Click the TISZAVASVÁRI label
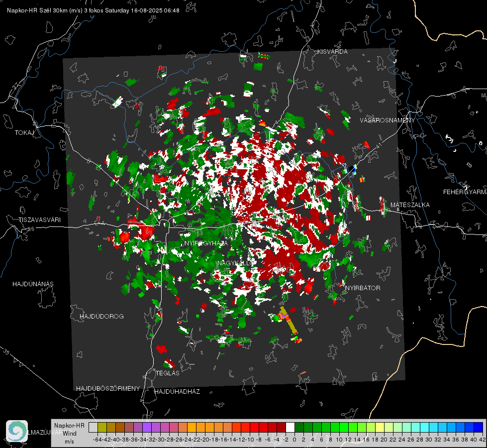487x448 pixels. pyautogui.click(x=39, y=220)
